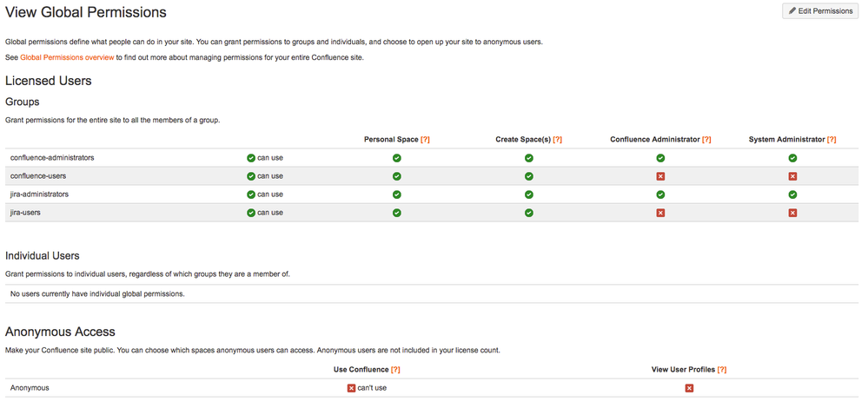Screen dimensions: 868x408
Task: Click jira-users Confluence Administrator red X icon
Action: tap(660, 213)
